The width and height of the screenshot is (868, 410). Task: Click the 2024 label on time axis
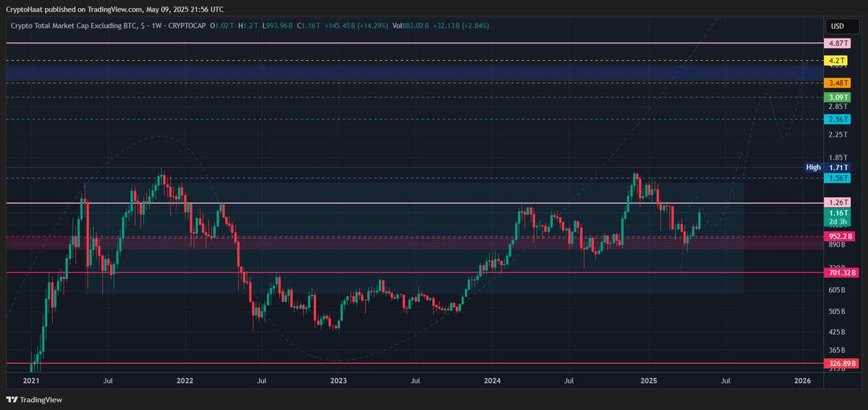[493, 380]
